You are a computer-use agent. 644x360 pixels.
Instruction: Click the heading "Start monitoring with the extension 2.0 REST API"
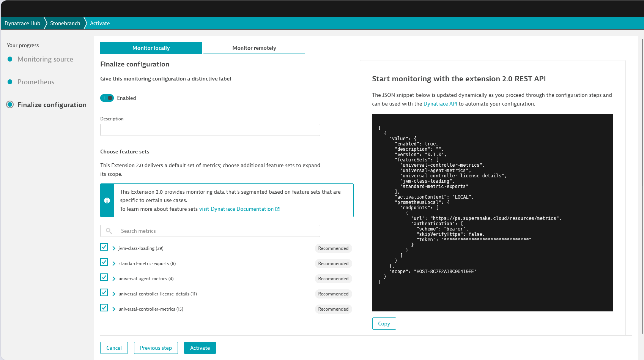tap(459, 79)
